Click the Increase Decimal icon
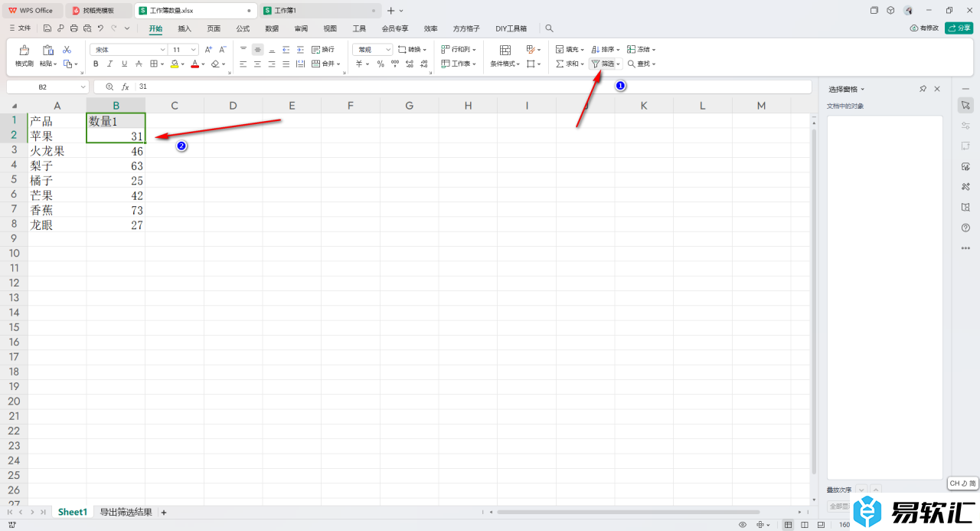The image size is (980, 531). (x=408, y=64)
